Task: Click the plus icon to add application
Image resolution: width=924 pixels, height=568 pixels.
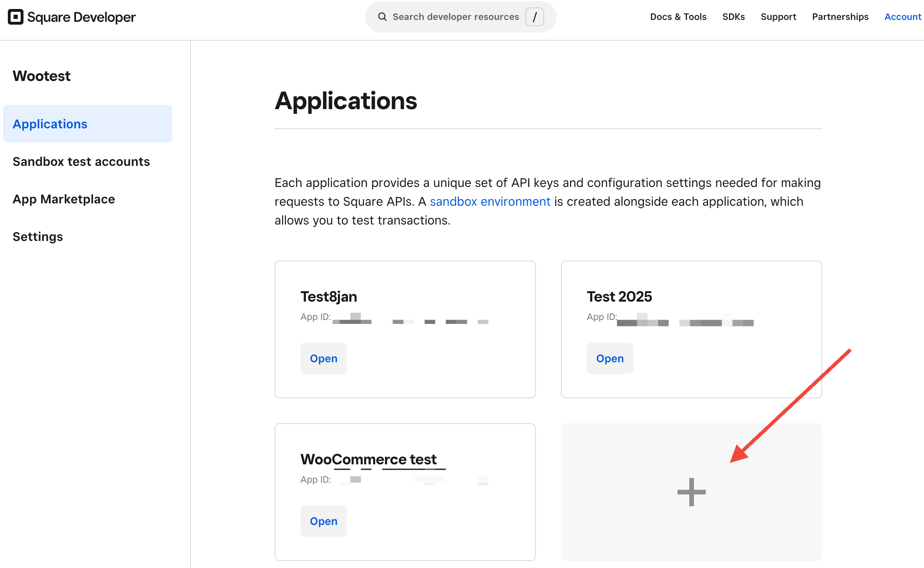Action: click(691, 492)
